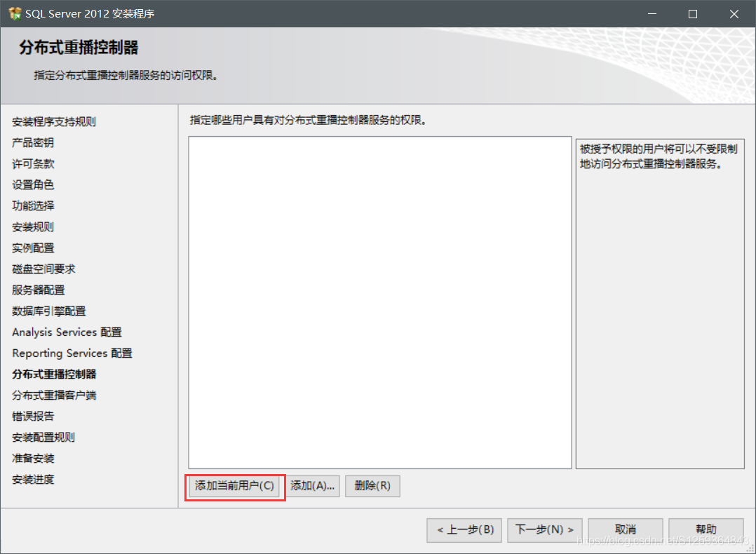756x554 pixels.
Task: Minimize the SQL Server 2012 安装程序 window
Action: (x=652, y=14)
